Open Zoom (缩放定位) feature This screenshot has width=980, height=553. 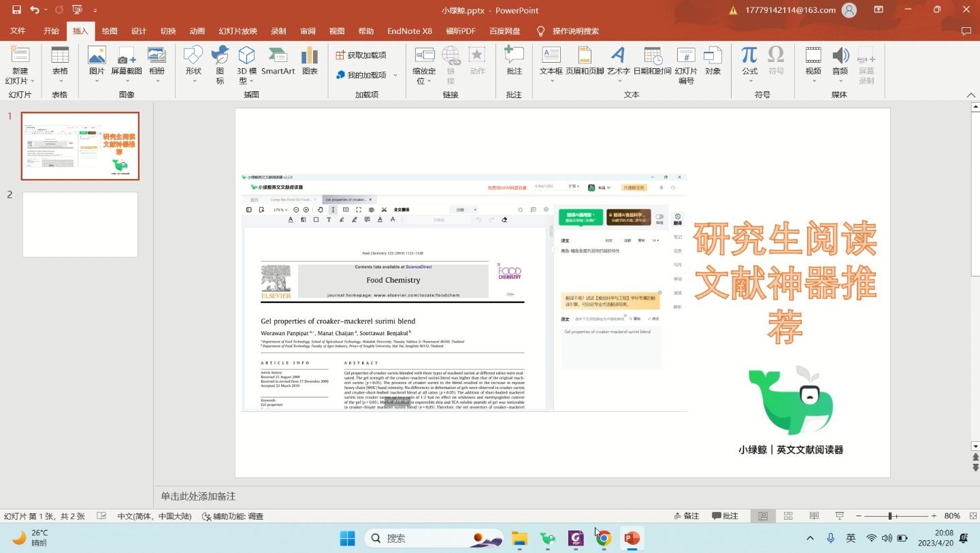click(x=424, y=65)
